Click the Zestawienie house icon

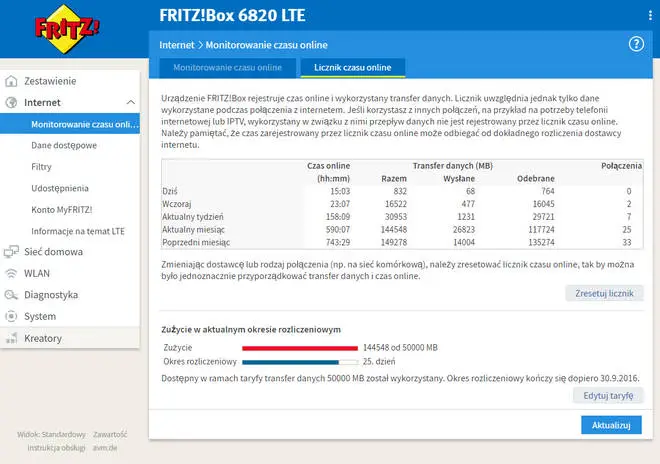pyautogui.click(x=11, y=81)
